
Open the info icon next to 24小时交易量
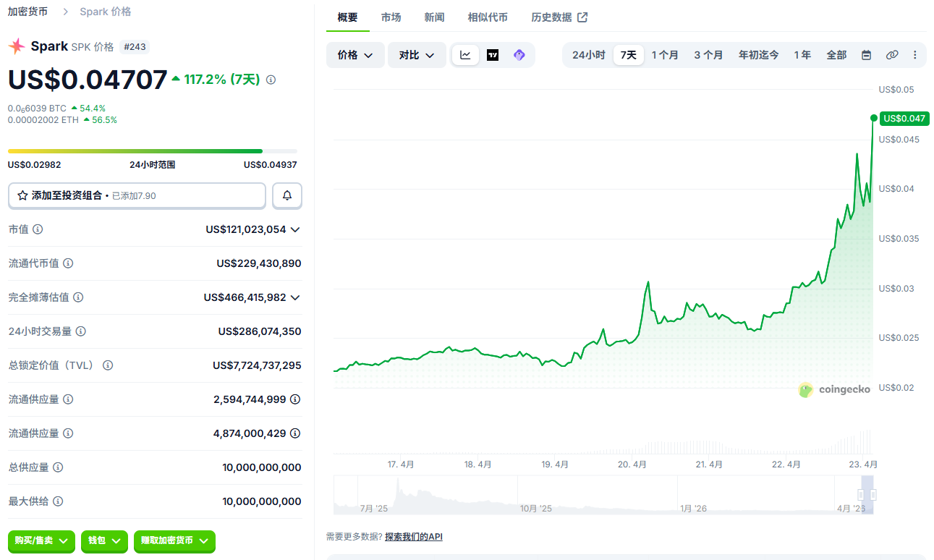(x=81, y=331)
